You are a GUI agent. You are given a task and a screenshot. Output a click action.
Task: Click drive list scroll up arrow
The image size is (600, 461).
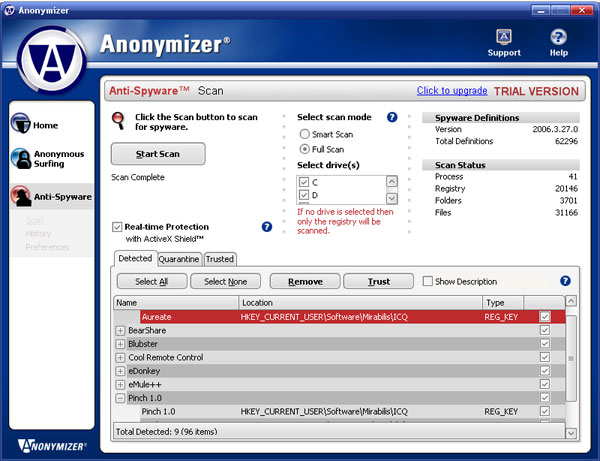pyautogui.click(x=392, y=181)
